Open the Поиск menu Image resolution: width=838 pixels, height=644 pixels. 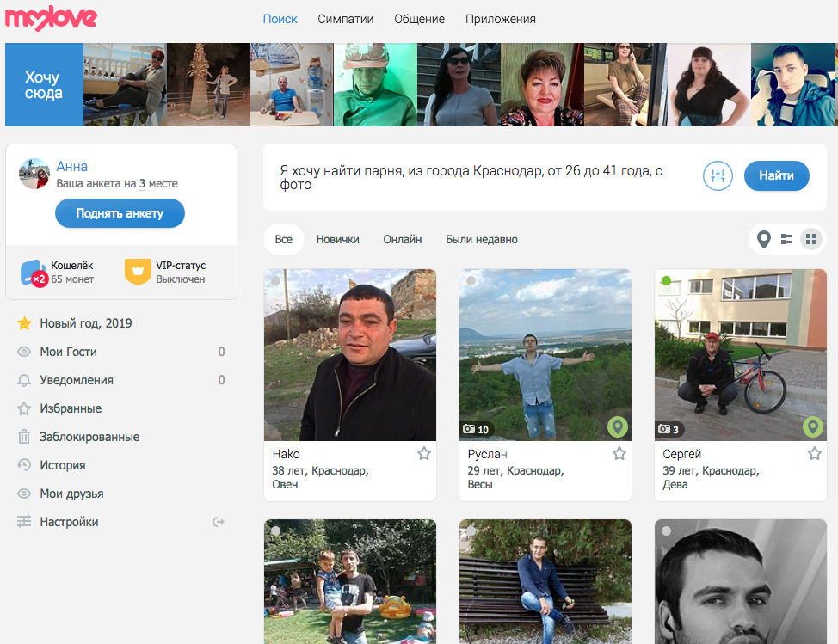coord(280,19)
